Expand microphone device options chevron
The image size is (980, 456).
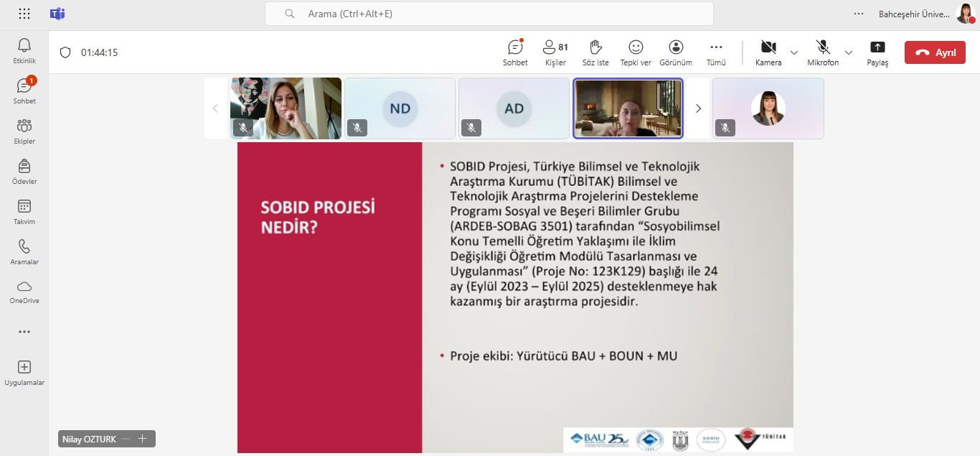click(849, 52)
